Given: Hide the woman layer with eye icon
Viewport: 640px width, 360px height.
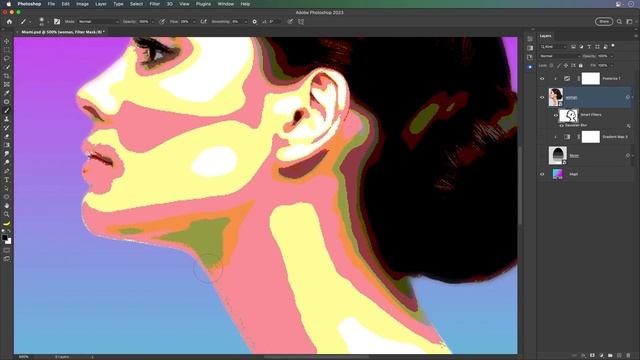Looking at the screenshot, I should point(542,97).
